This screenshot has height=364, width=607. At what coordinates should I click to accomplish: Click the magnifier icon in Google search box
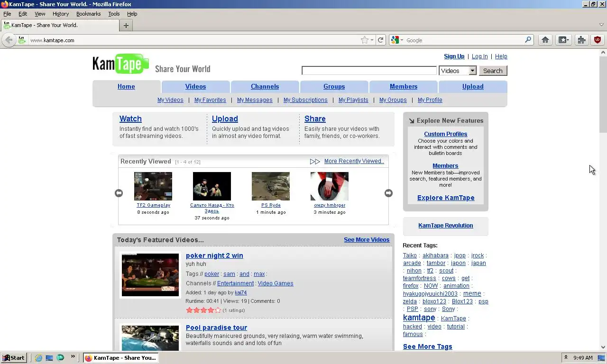[x=528, y=40]
